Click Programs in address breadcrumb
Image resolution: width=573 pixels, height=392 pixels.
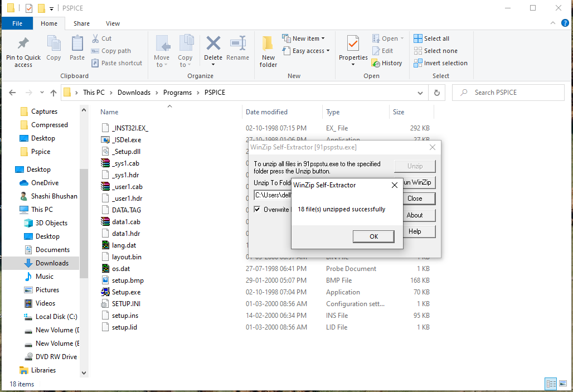point(177,93)
